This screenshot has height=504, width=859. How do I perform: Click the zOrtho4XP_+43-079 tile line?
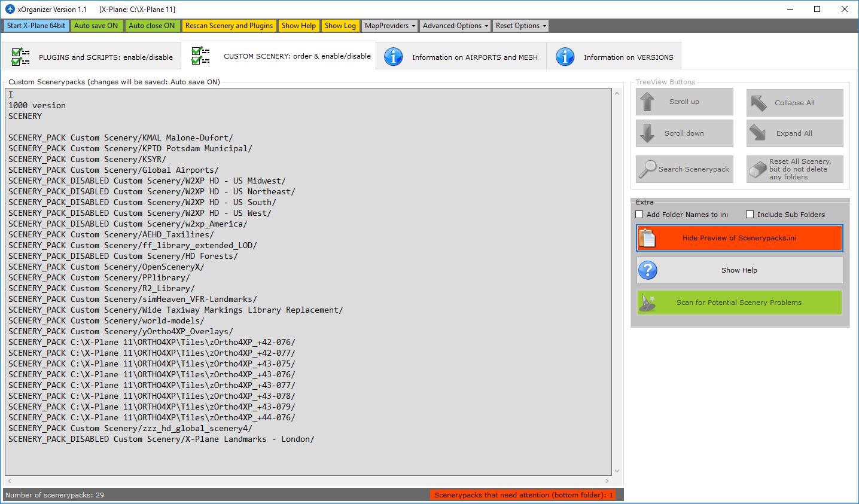coord(152,407)
